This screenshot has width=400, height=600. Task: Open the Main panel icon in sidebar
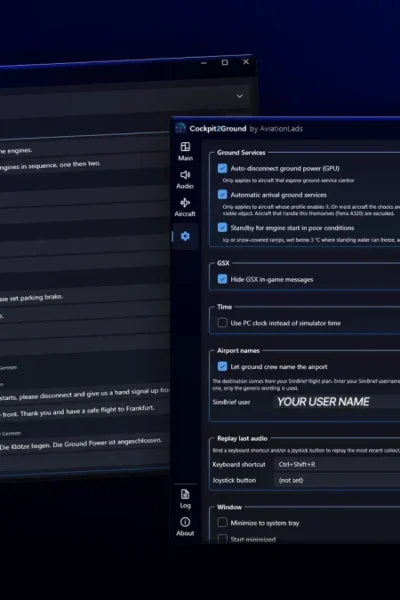185,147
